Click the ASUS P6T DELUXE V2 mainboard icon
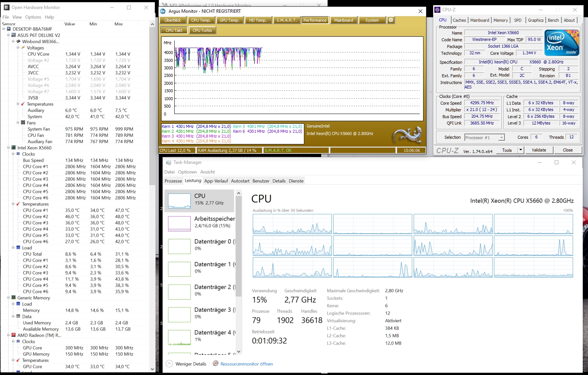 pyautogui.click(x=13, y=35)
